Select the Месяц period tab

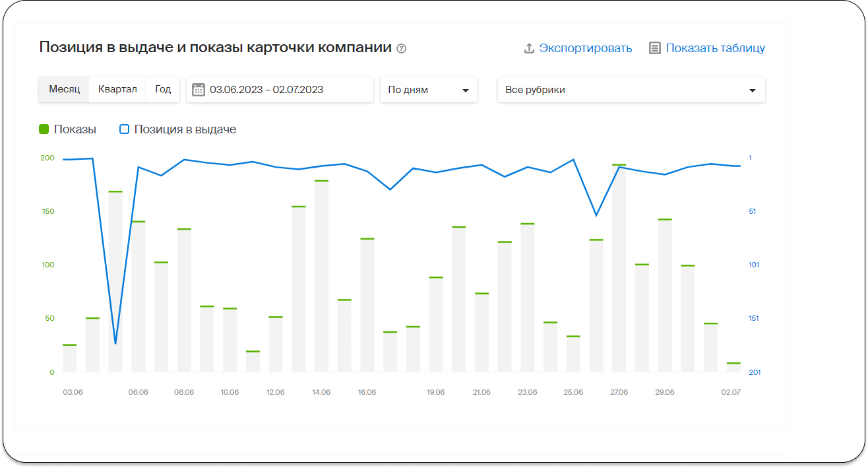[x=64, y=89]
